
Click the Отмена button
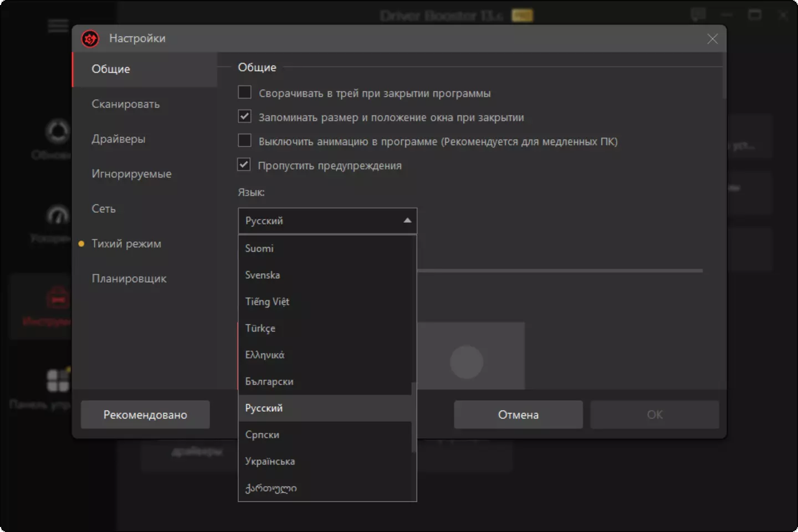tap(518, 415)
